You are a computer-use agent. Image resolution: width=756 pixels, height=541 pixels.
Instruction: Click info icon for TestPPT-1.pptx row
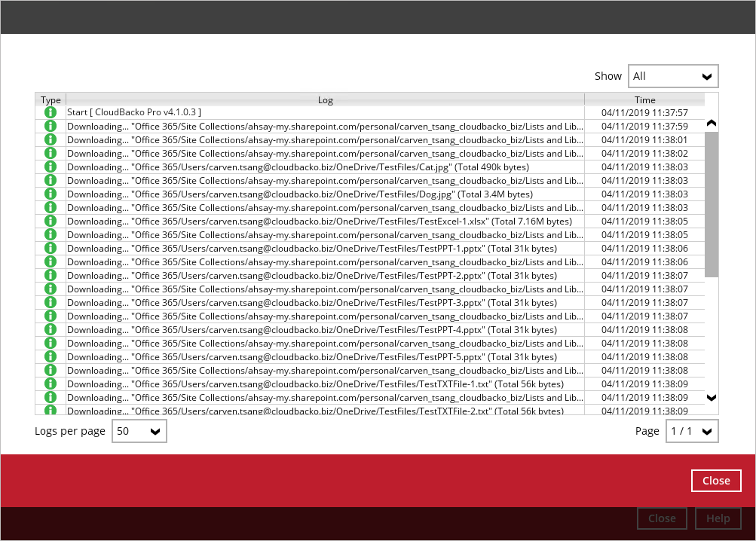click(x=51, y=248)
